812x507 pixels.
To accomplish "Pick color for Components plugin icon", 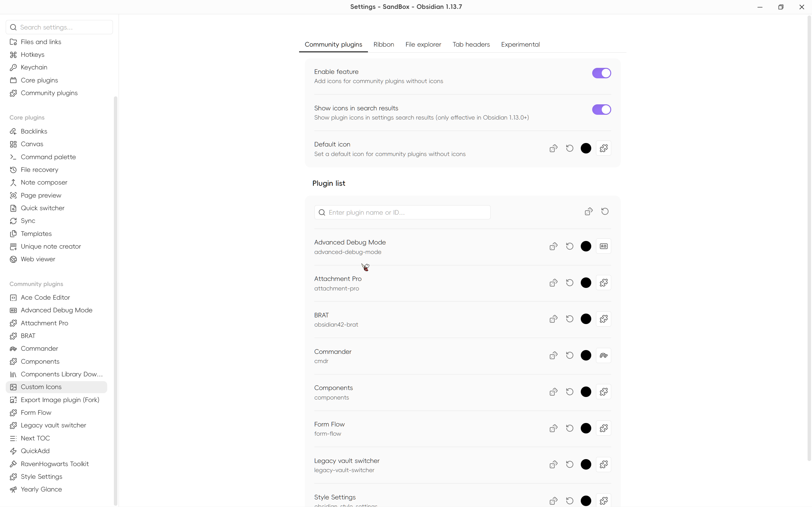I will [x=586, y=392].
